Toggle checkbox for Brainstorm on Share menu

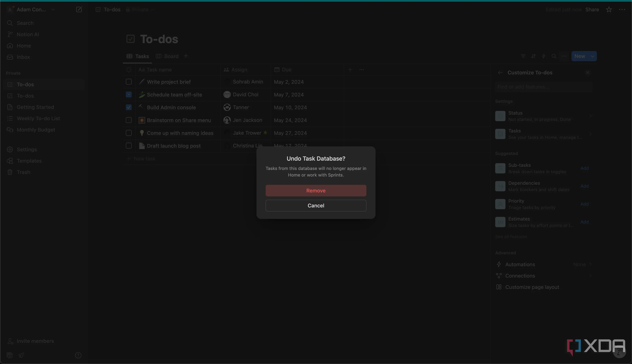129,120
